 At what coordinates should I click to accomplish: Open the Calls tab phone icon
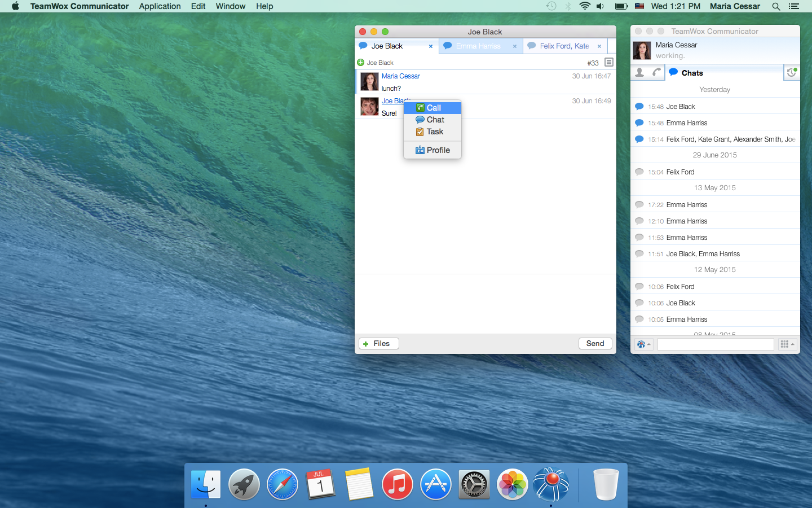[656, 72]
